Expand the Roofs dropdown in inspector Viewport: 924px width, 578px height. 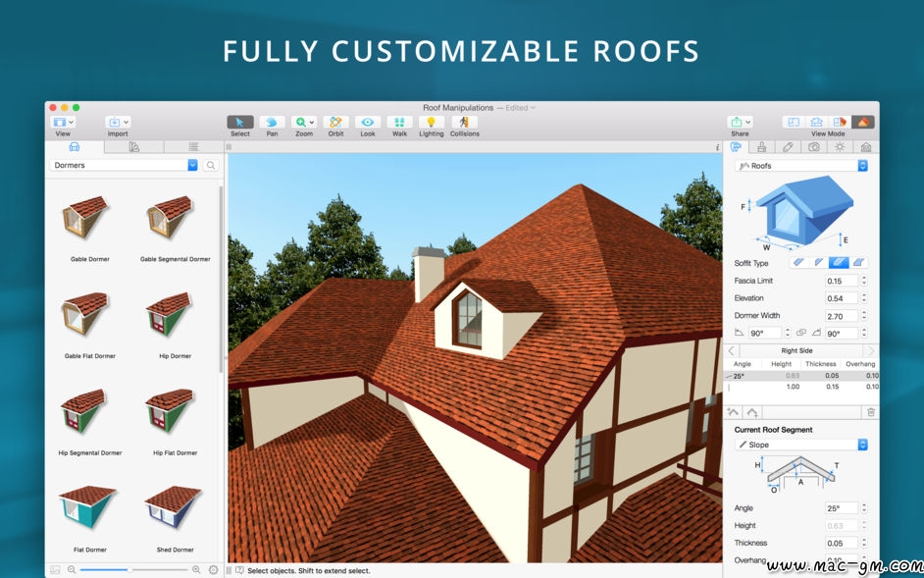tap(862, 166)
